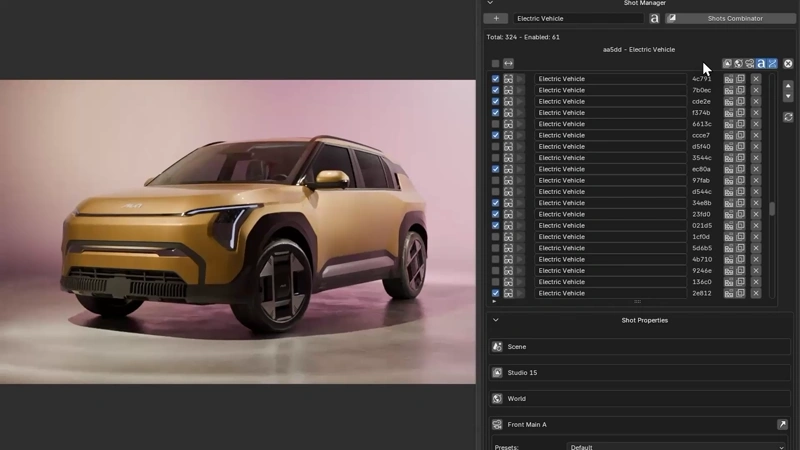Toggle highlighted blue filter icon right of 'a'
The height and width of the screenshot is (450, 800).
tap(772, 64)
